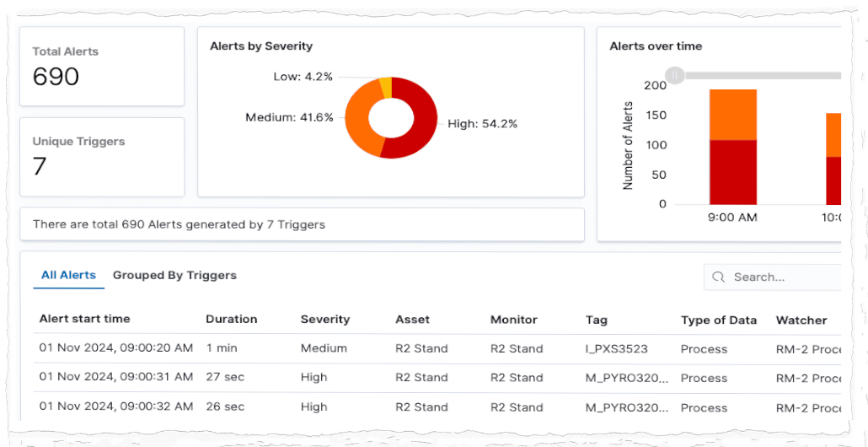Click the '1 min' duration cell
The image size is (868, 447).
point(222,348)
